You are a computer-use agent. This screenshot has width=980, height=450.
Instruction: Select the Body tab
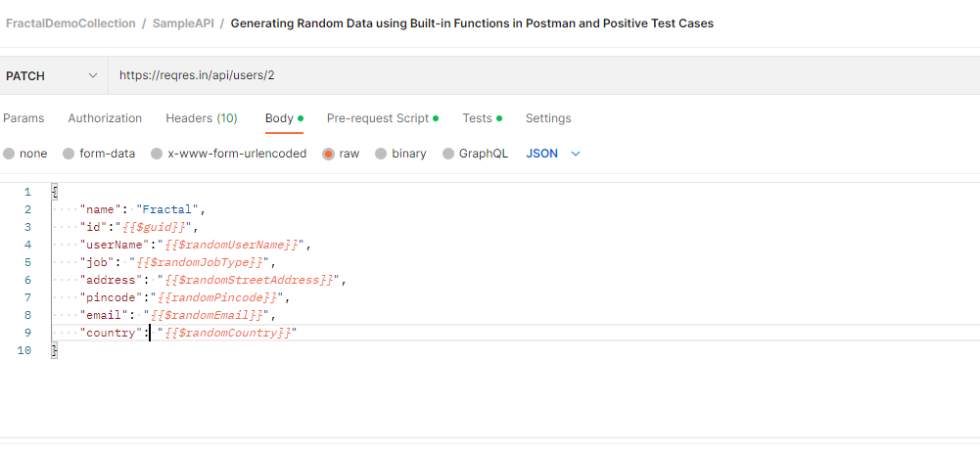click(x=279, y=118)
